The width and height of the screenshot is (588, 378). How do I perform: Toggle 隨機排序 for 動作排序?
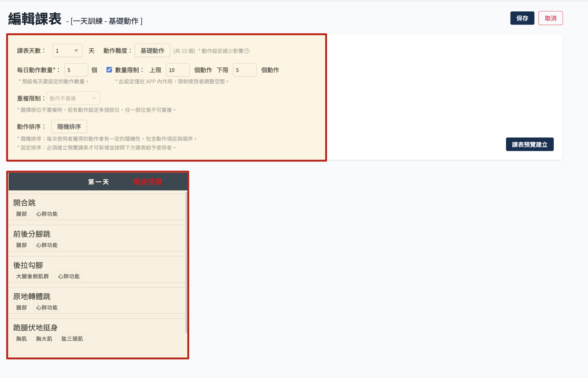(x=69, y=126)
